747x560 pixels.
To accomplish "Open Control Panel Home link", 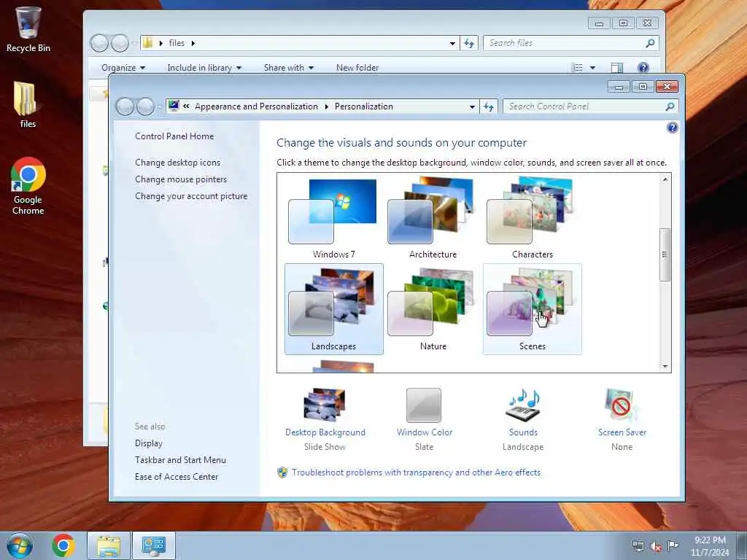I will [174, 136].
